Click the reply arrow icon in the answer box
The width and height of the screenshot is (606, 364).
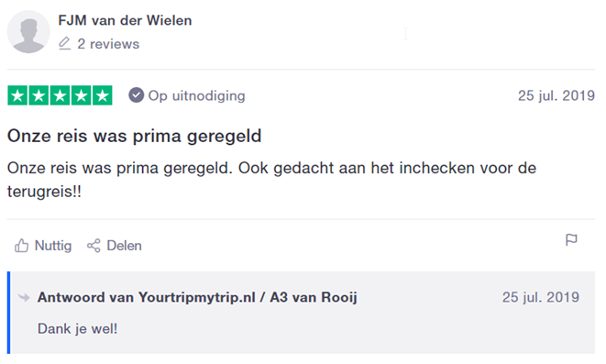24,298
